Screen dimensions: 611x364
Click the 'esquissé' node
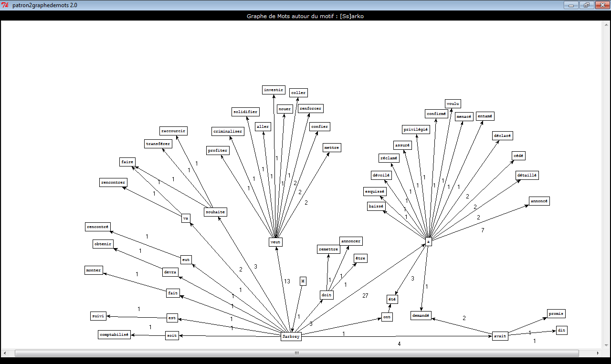tap(375, 191)
